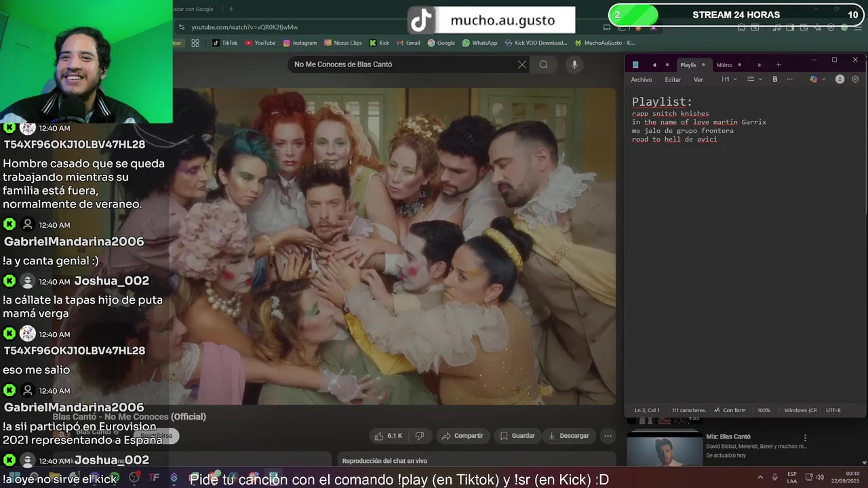Click the 111 caracteres status entry

(689, 410)
